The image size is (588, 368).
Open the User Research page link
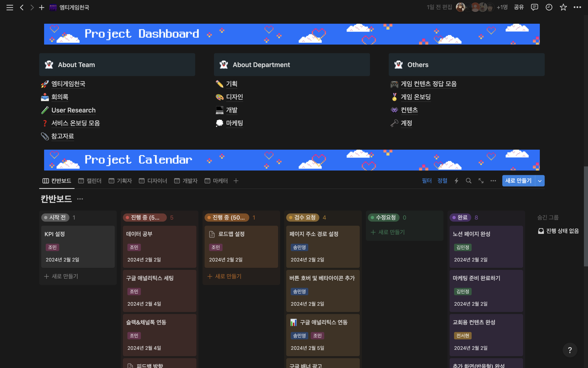click(x=73, y=110)
